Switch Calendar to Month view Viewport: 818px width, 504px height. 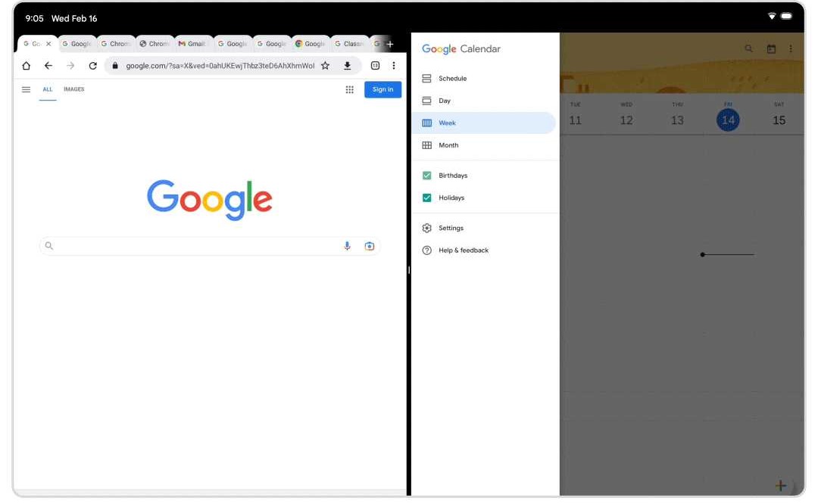[448, 145]
